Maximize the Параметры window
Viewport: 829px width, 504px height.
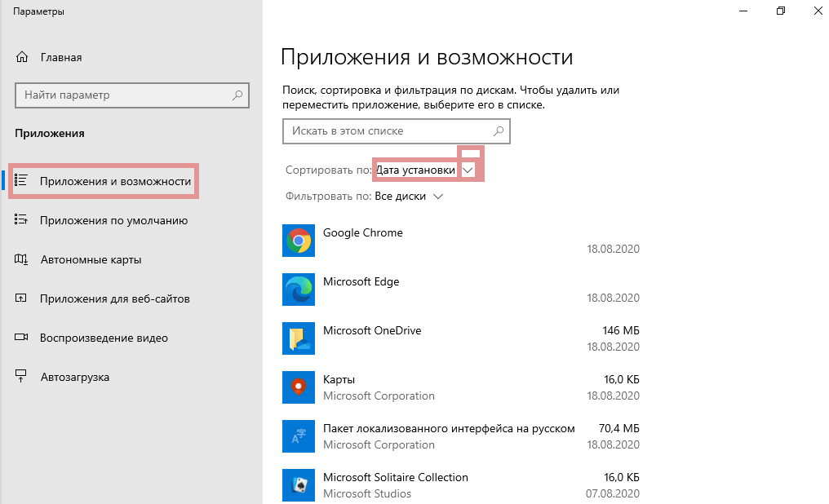click(x=781, y=11)
